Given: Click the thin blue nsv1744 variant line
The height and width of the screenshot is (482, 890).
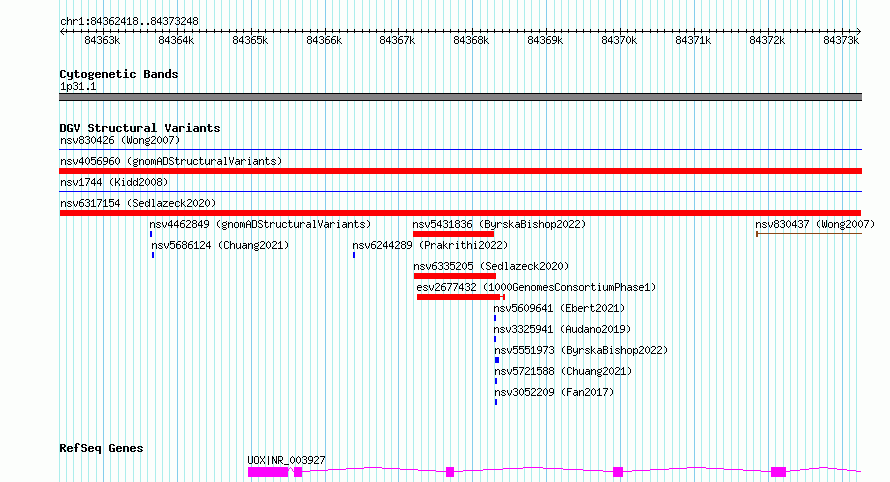Looking at the screenshot, I should point(460,192).
